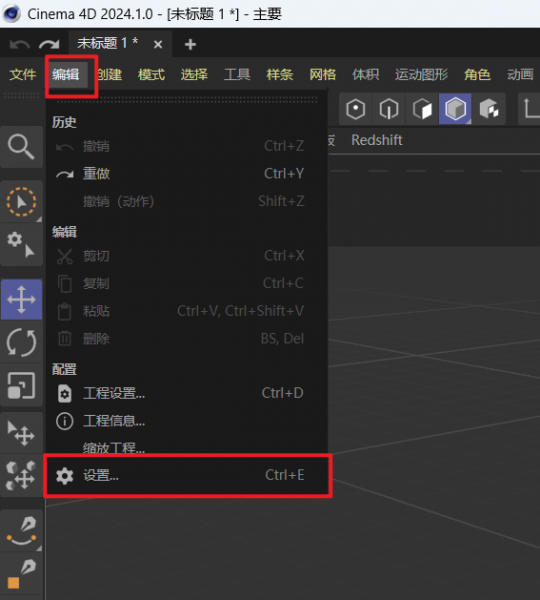The image size is (540, 600).
Task: Click the undo arrow in the tab bar
Action: pyautogui.click(x=20, y=44)
